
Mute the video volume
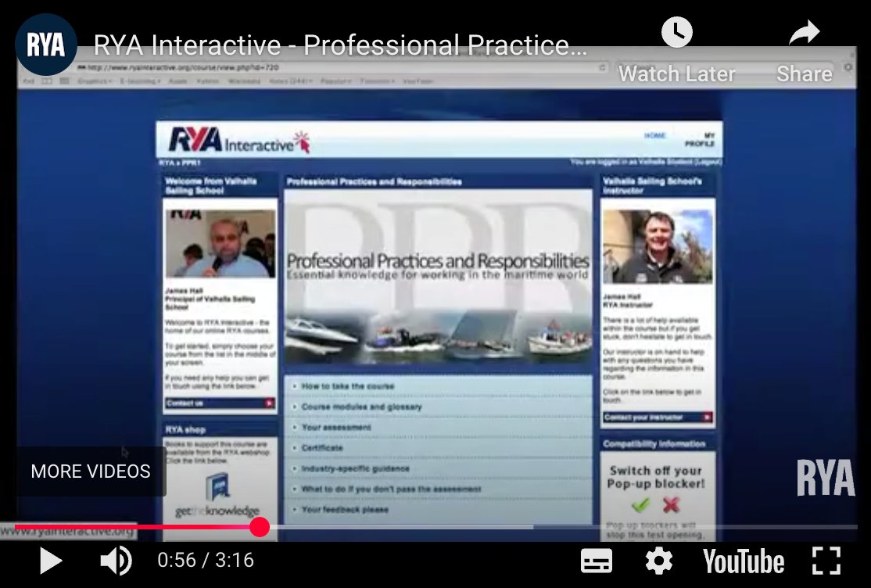point(116,560)
